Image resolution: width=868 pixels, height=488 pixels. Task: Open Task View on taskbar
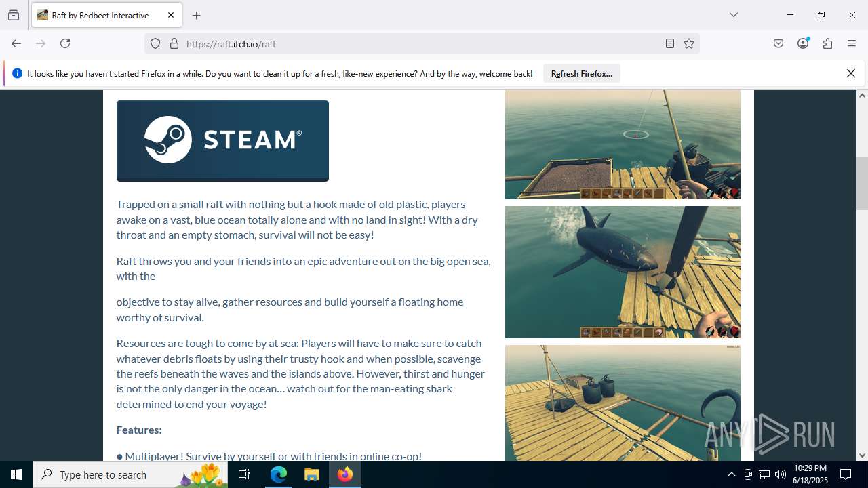(244, 474)
